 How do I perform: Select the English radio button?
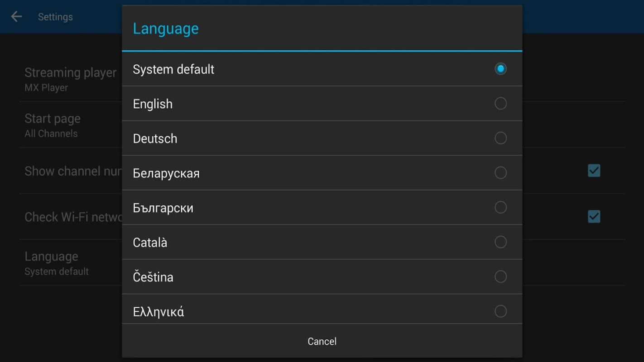[x=500, y=104]
